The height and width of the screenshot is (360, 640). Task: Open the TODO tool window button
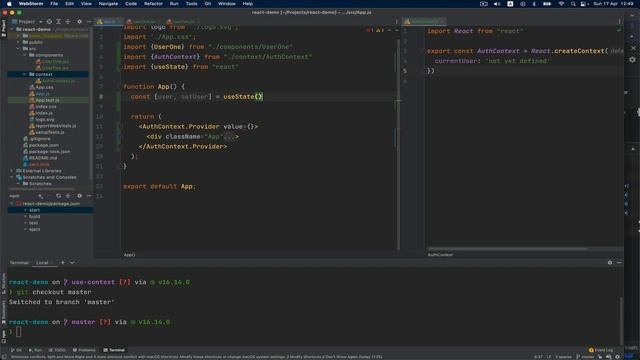(x=57, y=350)
